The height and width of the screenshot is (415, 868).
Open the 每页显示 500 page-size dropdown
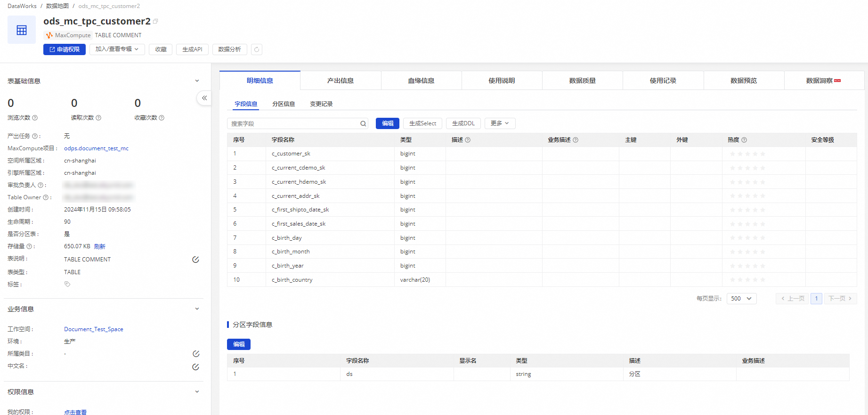tap(742, 299)
